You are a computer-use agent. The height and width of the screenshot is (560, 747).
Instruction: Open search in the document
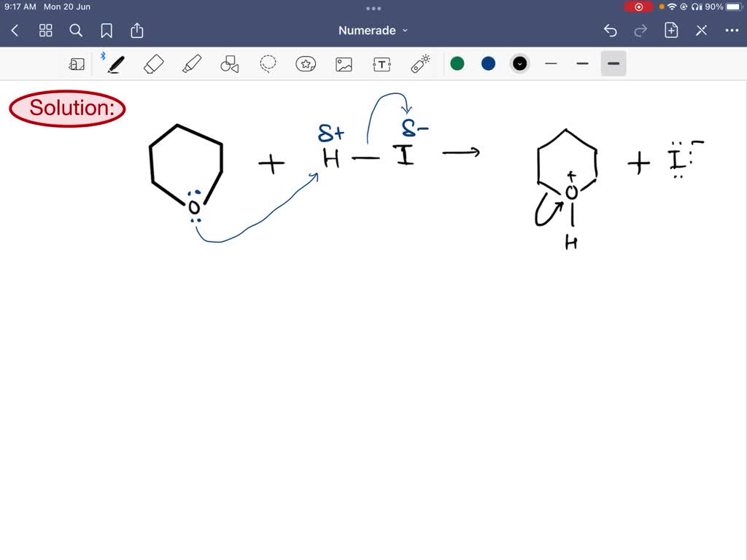76,31
